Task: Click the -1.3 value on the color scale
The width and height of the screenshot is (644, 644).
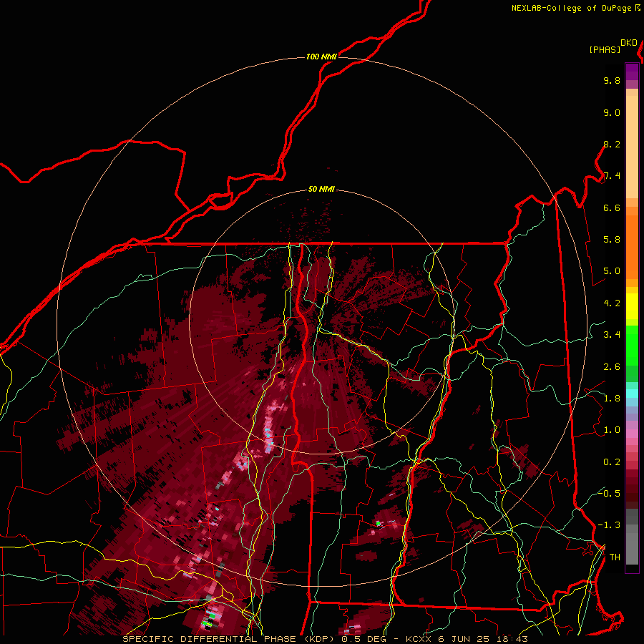Action: [x=609, y=525]
